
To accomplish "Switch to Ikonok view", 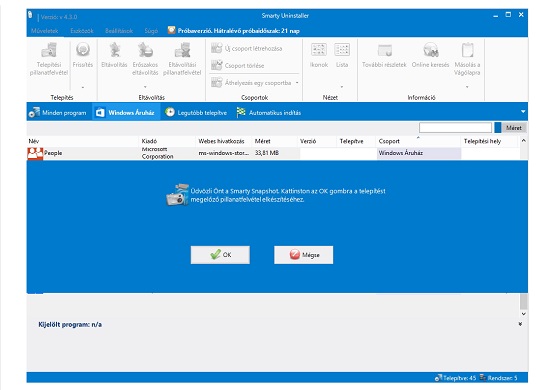I will [319, 56].
